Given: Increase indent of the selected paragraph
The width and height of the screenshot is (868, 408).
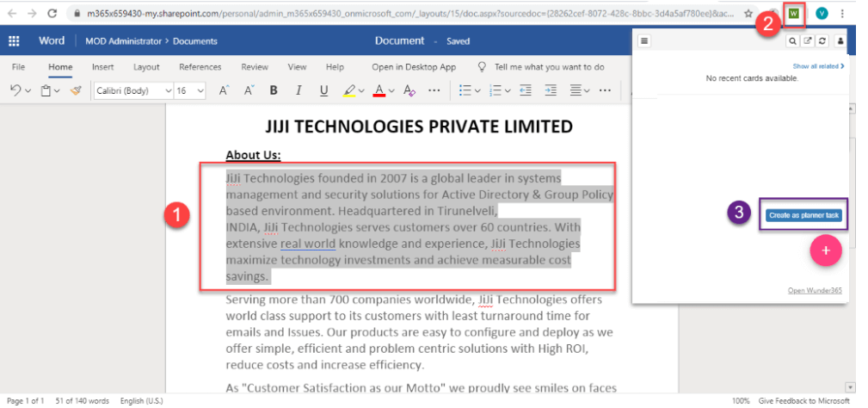Looking at the screenshot, I should pyautogui.click(x=551, y=90).
